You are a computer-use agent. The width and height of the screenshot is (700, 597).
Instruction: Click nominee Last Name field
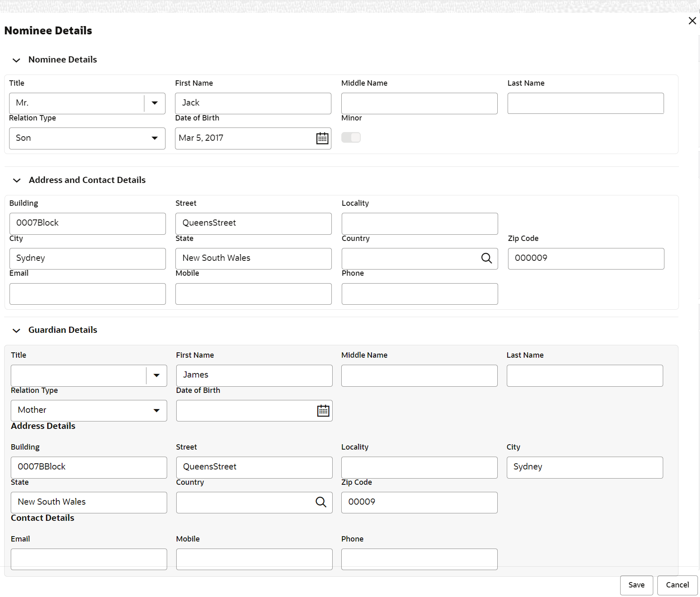click(586, 103)
